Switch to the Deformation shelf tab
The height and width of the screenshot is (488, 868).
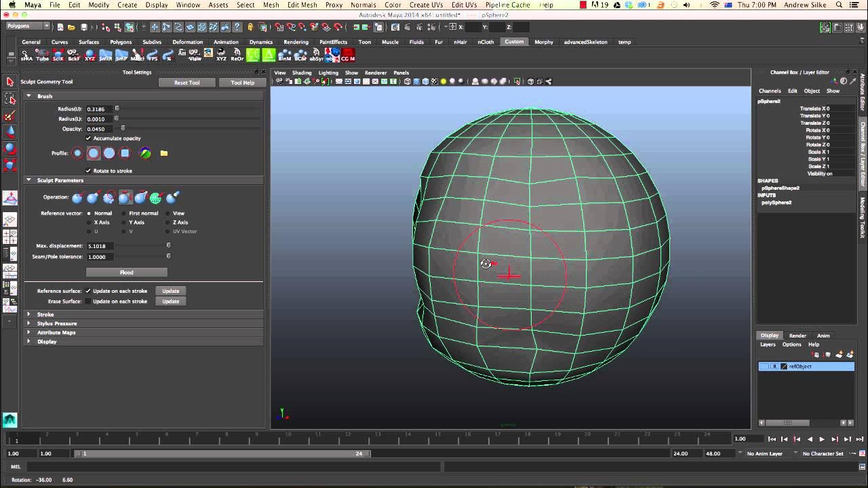(x=187, y=42)
